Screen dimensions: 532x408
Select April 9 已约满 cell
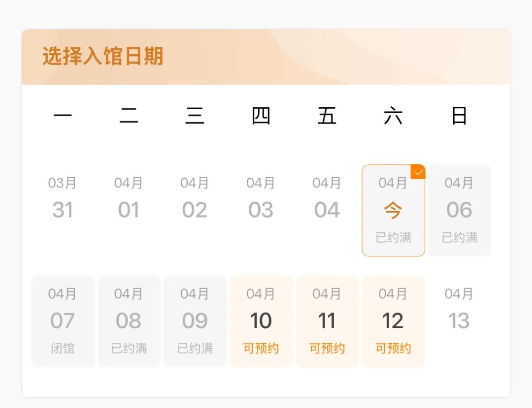click(x=195, y=321)
